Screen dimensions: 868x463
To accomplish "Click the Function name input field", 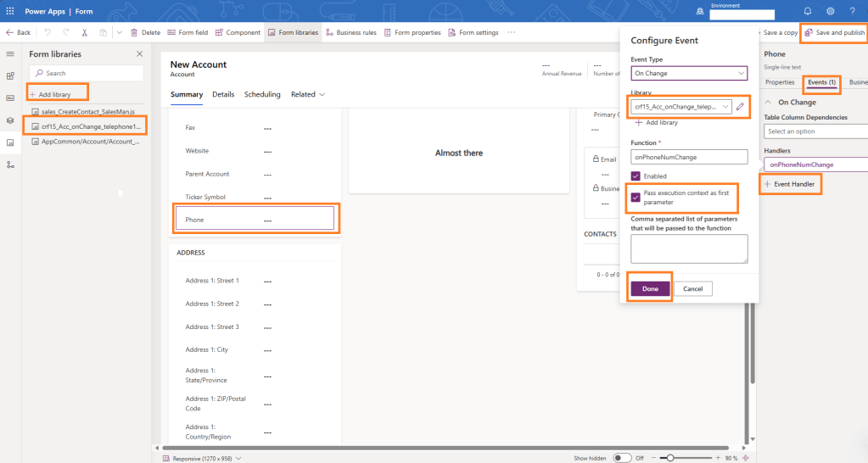I will pos(689,158).
